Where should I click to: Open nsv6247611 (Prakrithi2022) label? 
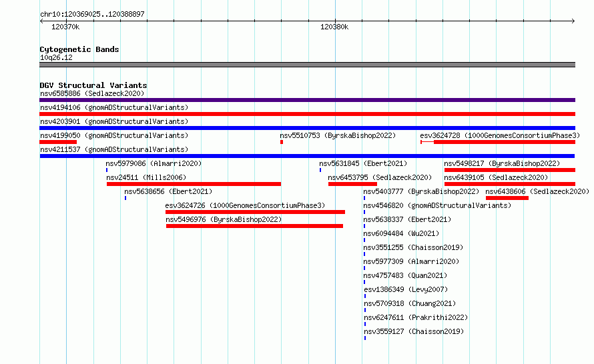416,317
